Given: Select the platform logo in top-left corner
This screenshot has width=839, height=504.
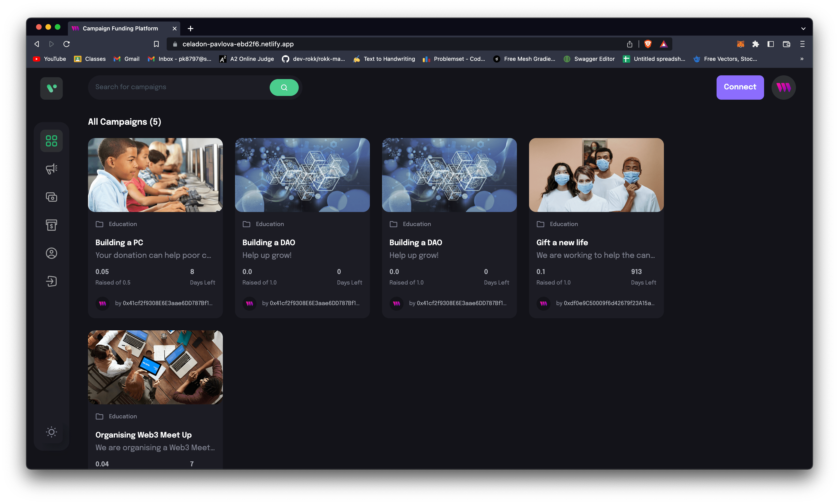Looking at the screenshot, I should coord(51,88).
